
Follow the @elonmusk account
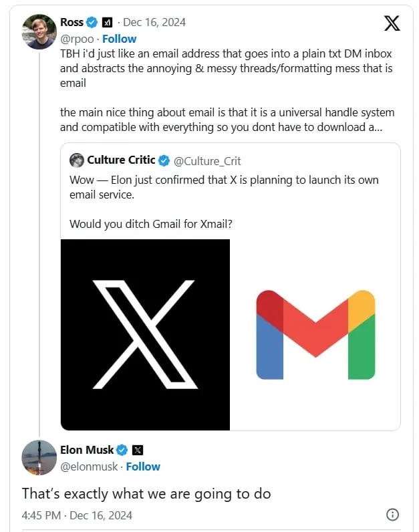pos(143,467)
